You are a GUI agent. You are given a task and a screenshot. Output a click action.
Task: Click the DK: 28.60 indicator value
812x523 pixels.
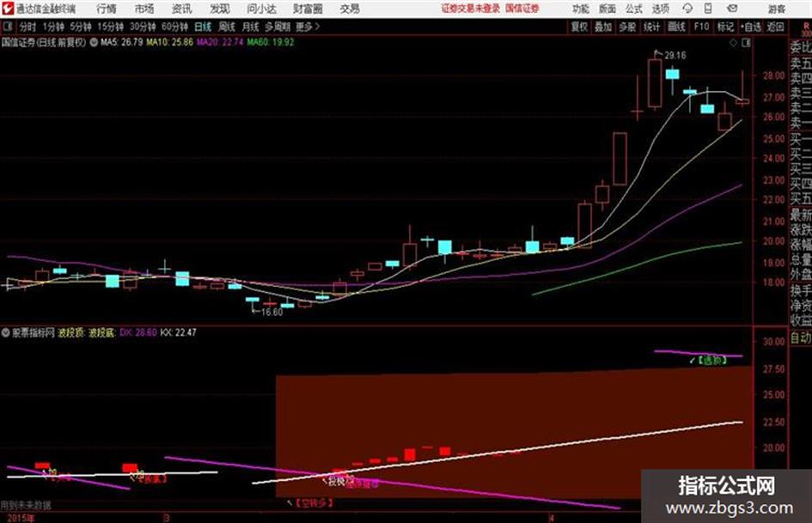click(x=138, y=332)
